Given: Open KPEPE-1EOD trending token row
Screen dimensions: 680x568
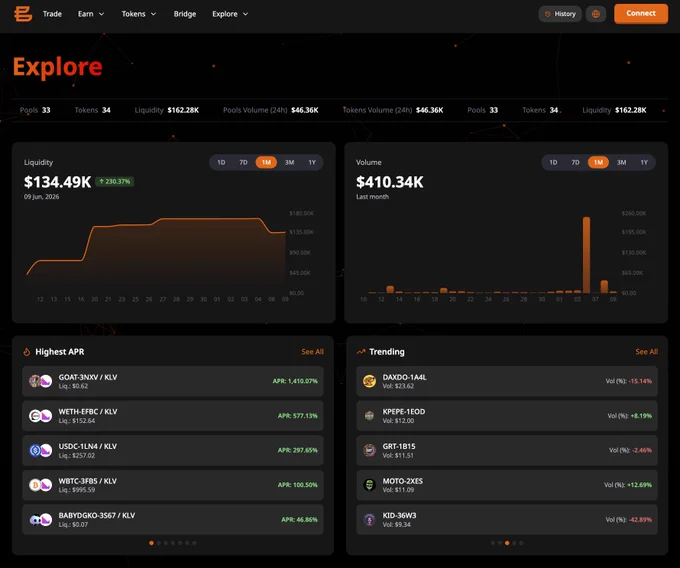Looking at the screenshot, I should coord(507,416).
